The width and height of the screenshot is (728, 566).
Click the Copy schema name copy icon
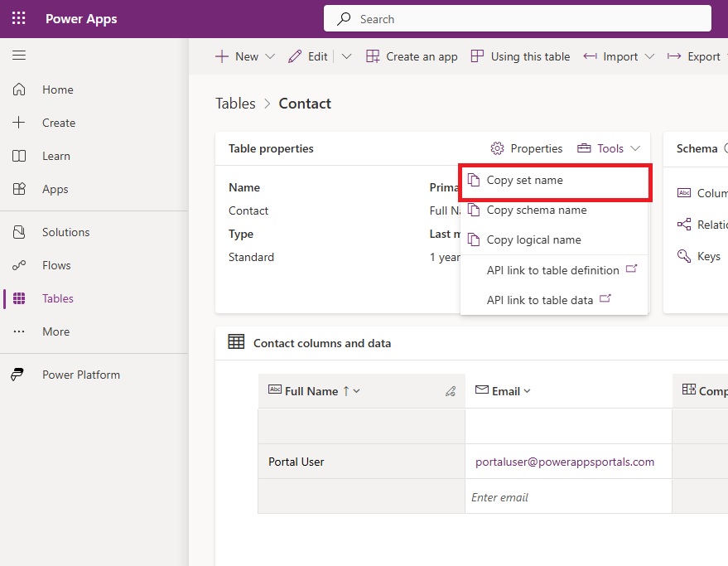point(474,210)
